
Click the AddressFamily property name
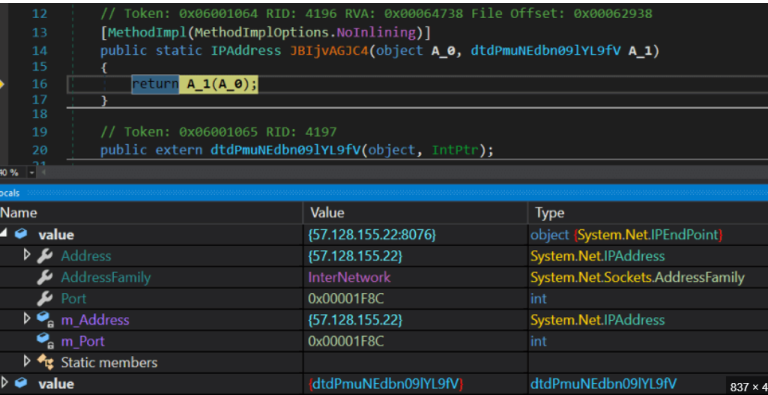[x=106, y=277]
